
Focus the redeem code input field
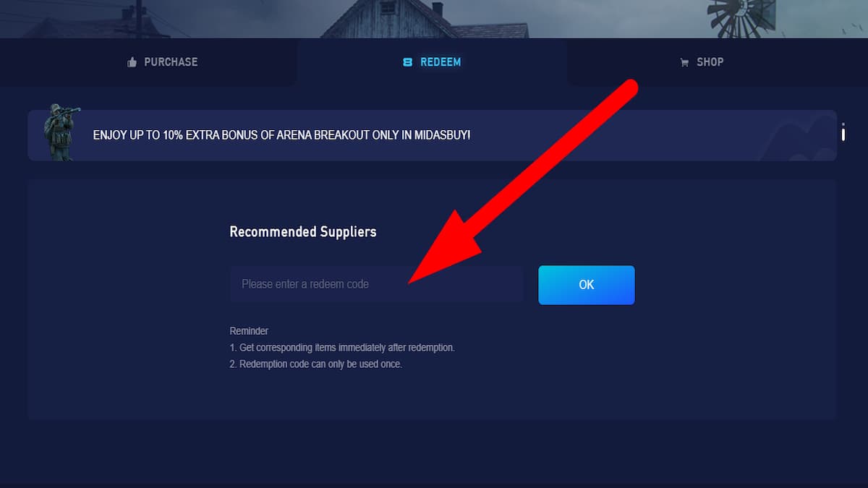[377, 284]
